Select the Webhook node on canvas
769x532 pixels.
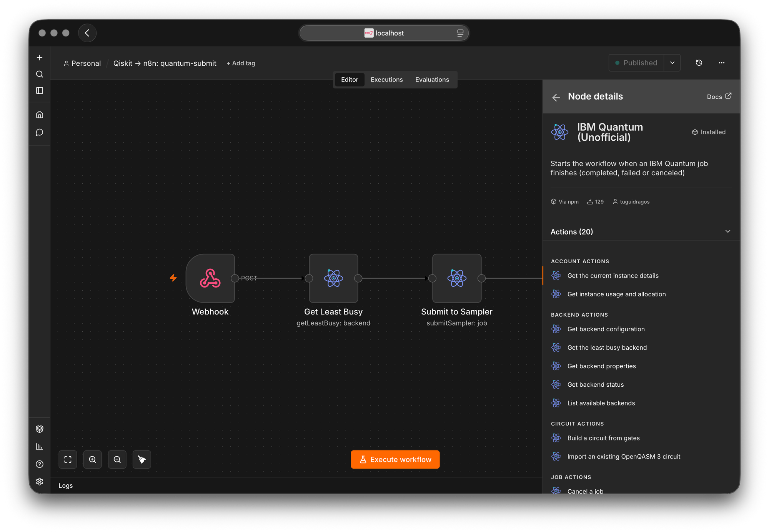pos(210,278)
